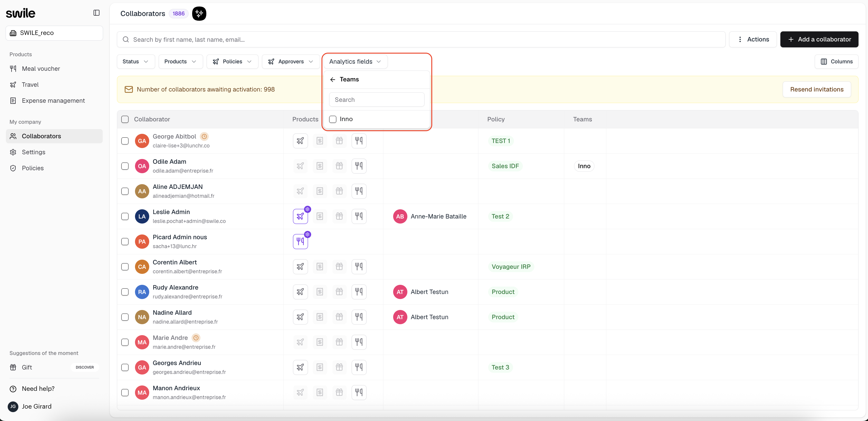Open Meal voucher in sidebar
868x421 pixels.
click(x=54, y=69)
